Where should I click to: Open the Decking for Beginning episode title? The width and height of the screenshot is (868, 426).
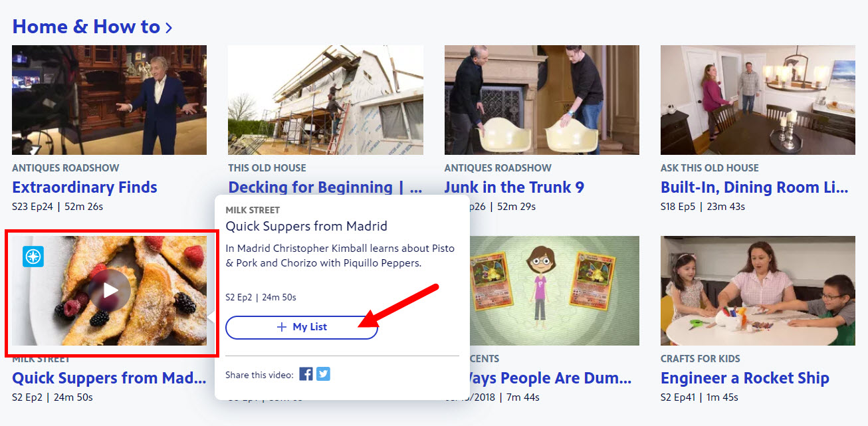(x=325, y=187)
